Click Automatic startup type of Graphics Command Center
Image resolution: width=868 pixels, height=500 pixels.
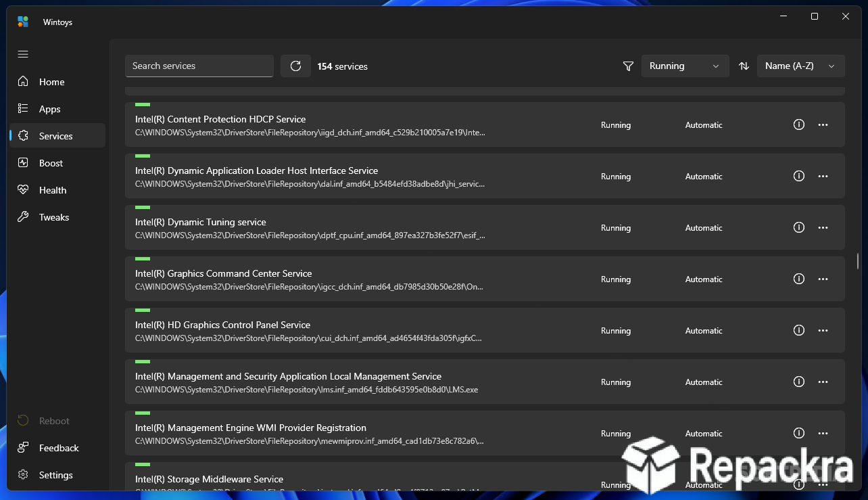[x=704, y=279]
